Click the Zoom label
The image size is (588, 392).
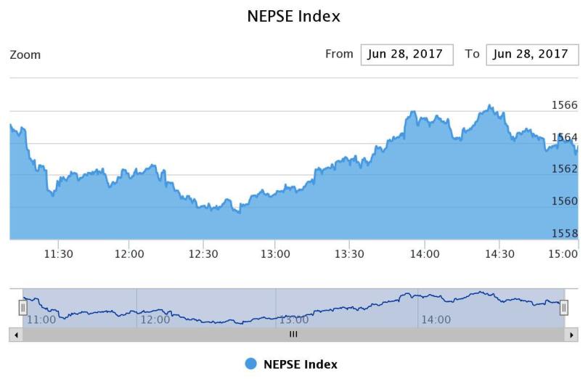[25, 55]
